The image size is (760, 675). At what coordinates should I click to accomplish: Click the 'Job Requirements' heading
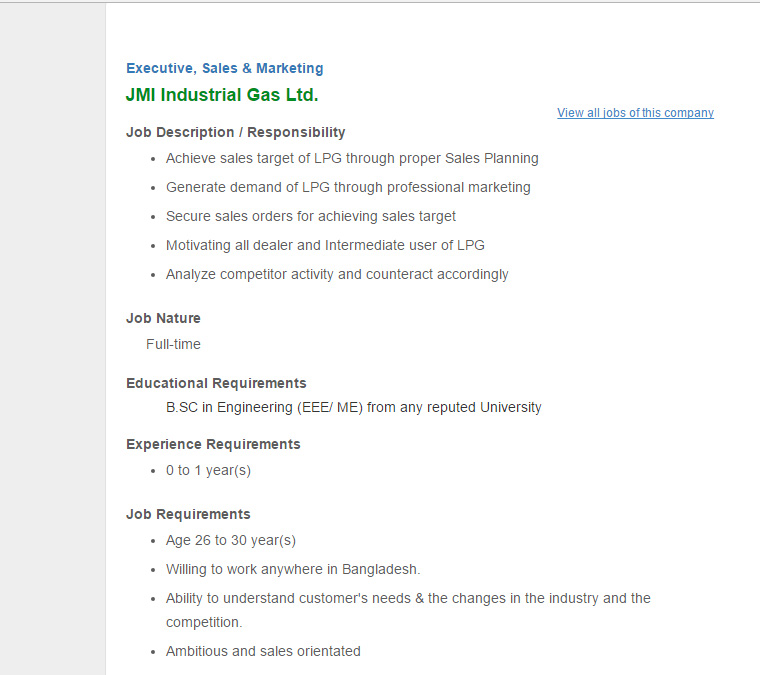(x=188, y=514)
